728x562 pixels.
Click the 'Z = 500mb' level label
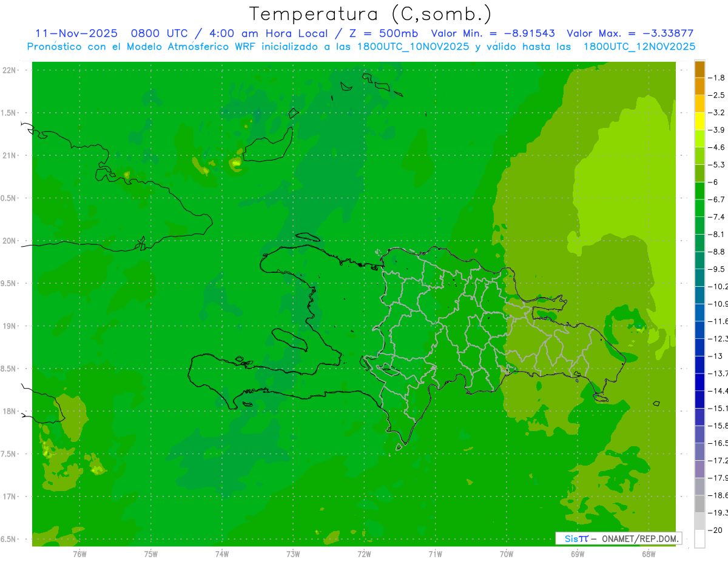pos(380,33)
